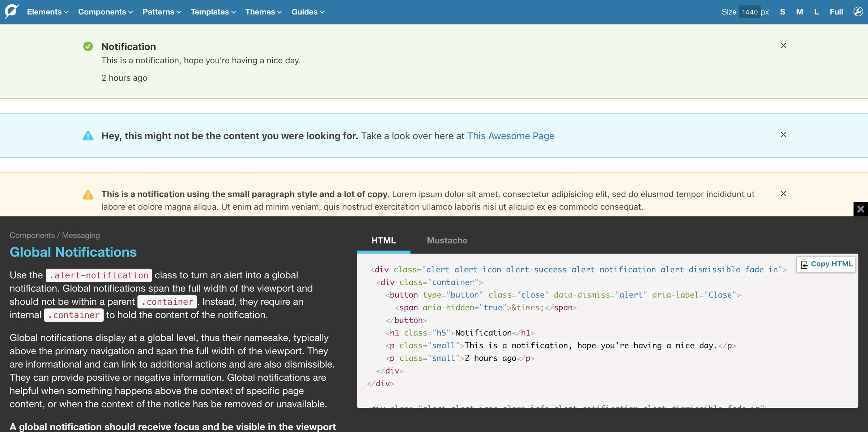Click the close X icon on yellow notification
This screenshot has height=432, width=868.
point(783,194)
